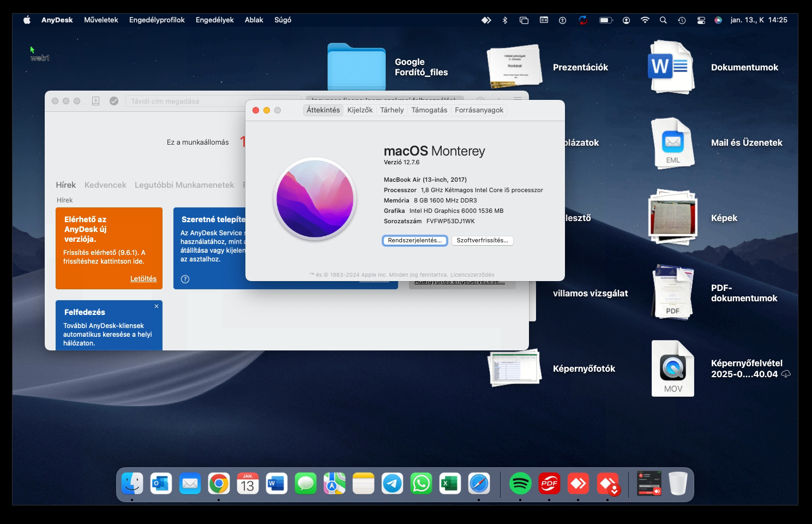
Task: Open Control Center toggles in menu bar
Action: pos(701,20)
